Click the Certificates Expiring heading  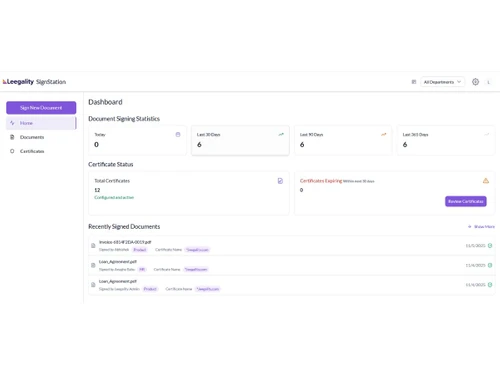[x=321, y=181]
